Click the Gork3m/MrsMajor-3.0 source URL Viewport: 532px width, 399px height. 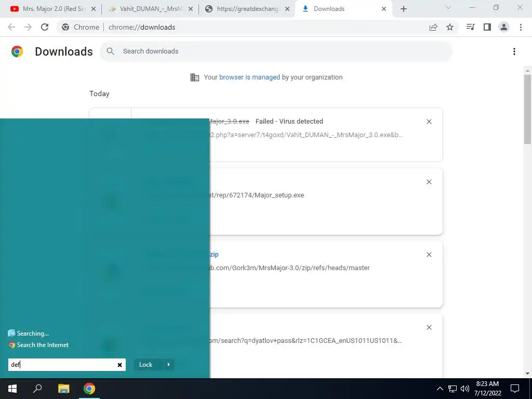tap(290, 268)
